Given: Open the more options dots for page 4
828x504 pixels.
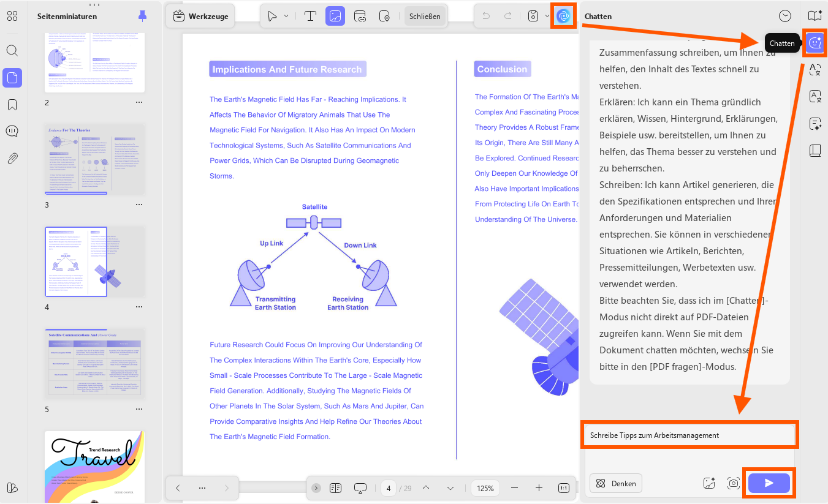Looking at the screenshot, I should point(139,307).
